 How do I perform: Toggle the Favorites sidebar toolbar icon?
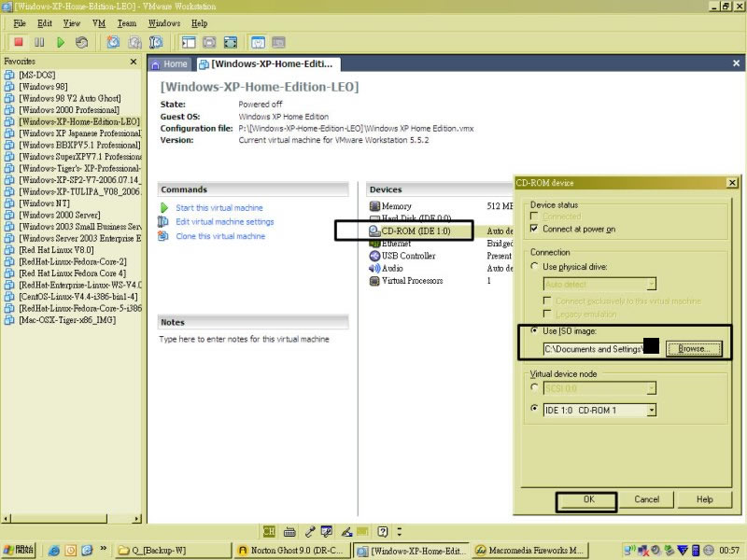189,42
